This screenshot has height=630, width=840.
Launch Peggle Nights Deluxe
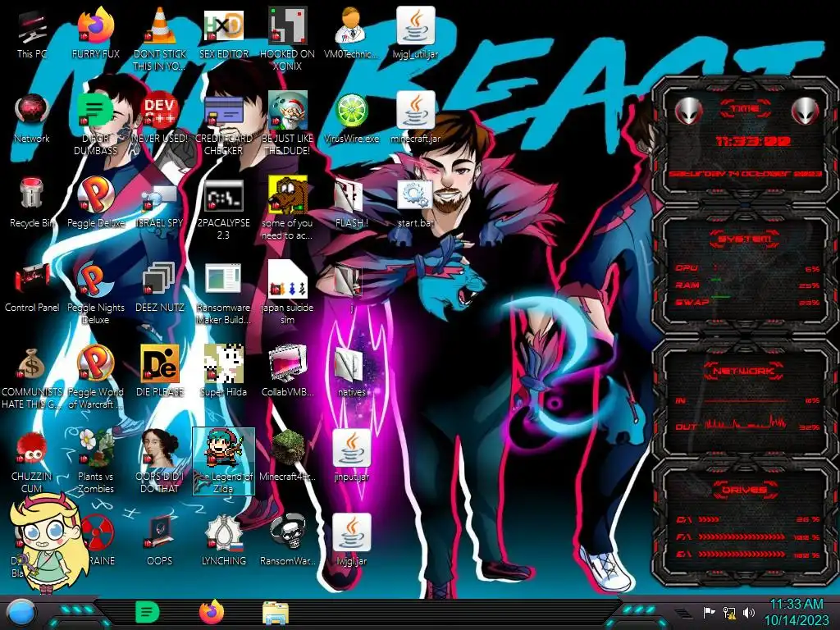(95, 294)
